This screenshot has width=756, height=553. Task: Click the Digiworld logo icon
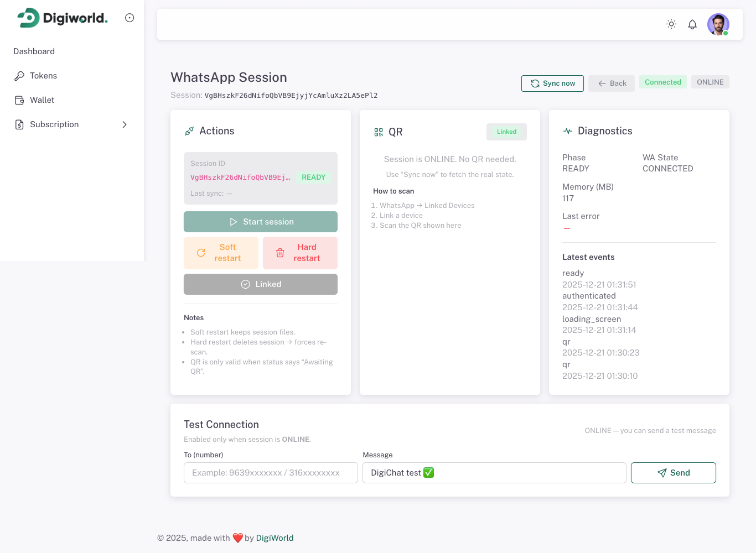(x=28, y=18)
